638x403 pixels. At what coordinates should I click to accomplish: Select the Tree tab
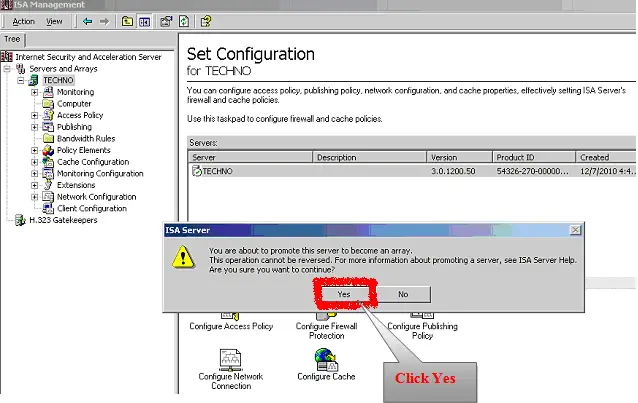click(x=12, y=39)
